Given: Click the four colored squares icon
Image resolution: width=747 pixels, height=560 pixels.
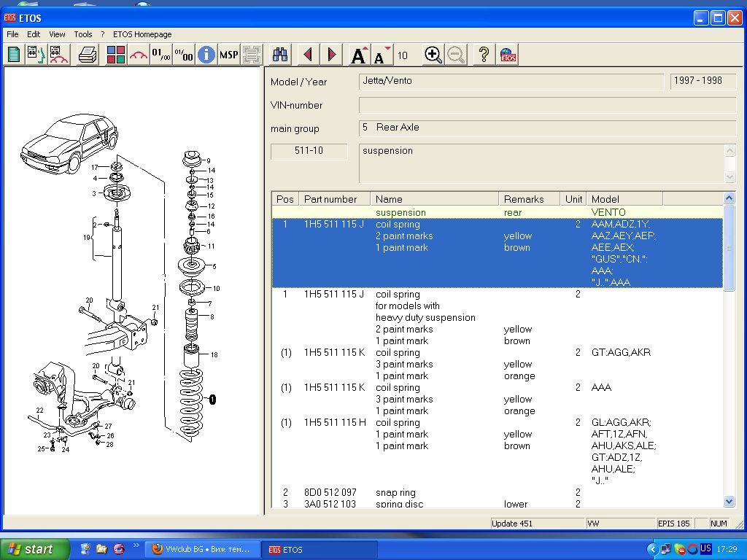Looking at the screenshot, I should [115, 55].
